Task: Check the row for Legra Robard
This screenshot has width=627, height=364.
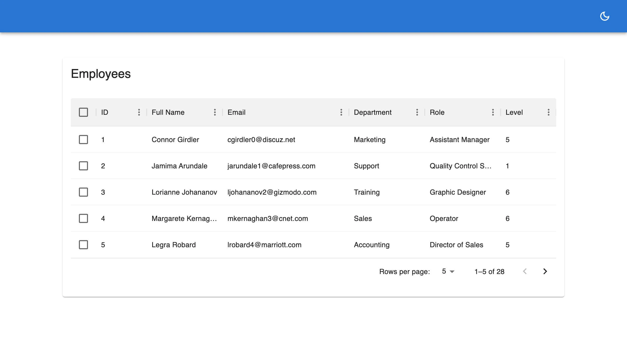Action: [83, 245]
